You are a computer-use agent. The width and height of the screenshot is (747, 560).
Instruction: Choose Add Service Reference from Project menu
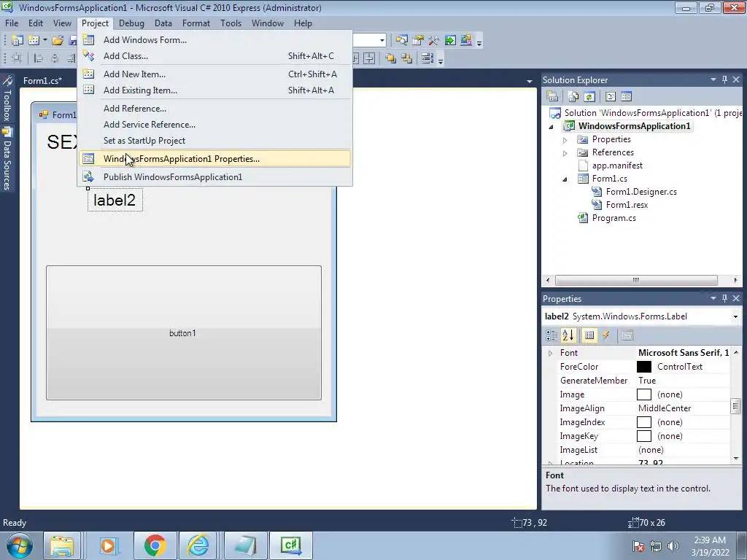(215, 125)
